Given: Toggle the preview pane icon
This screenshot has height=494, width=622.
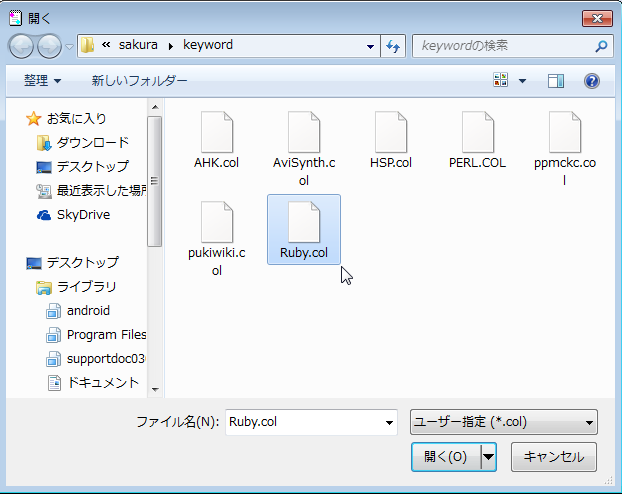Looking at the screenshot, I should pyautogui.click(x=556, y=81).
